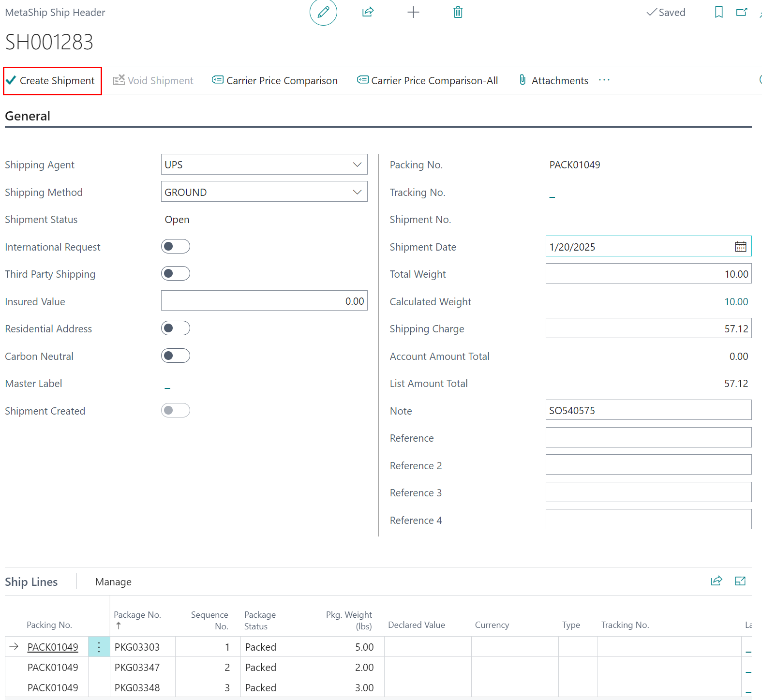Open PACK01049 link in first row
This screenshot has height=700, width=762.
pyautogui.click(x=53, y=647)
